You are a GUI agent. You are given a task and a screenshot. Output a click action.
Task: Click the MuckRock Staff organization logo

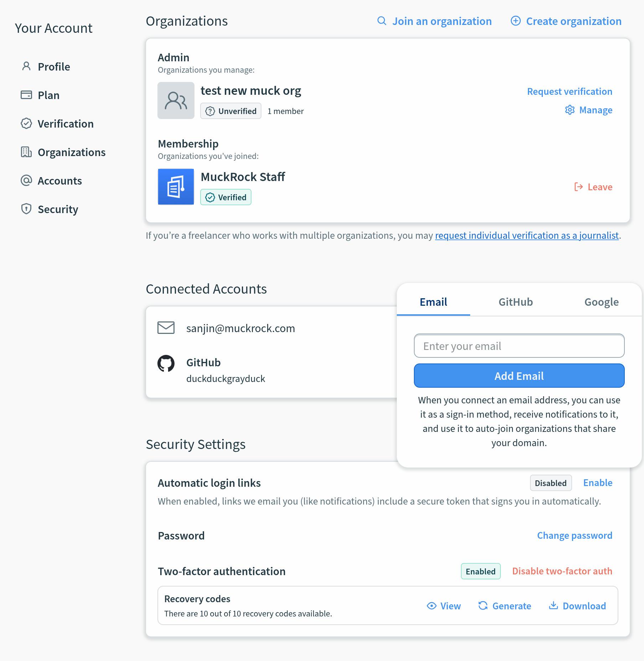point(176,187)
